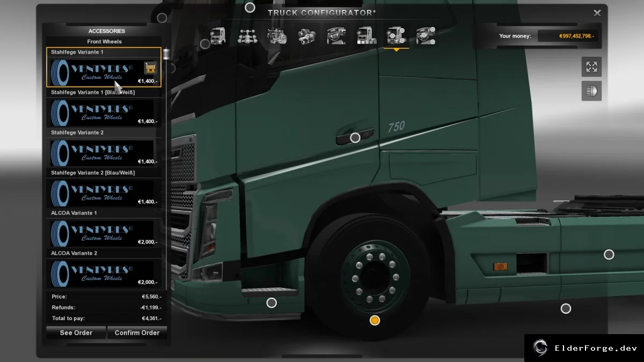
Task: Select the hotspot left of the truck cabin tab
Action: pos(205,44)
